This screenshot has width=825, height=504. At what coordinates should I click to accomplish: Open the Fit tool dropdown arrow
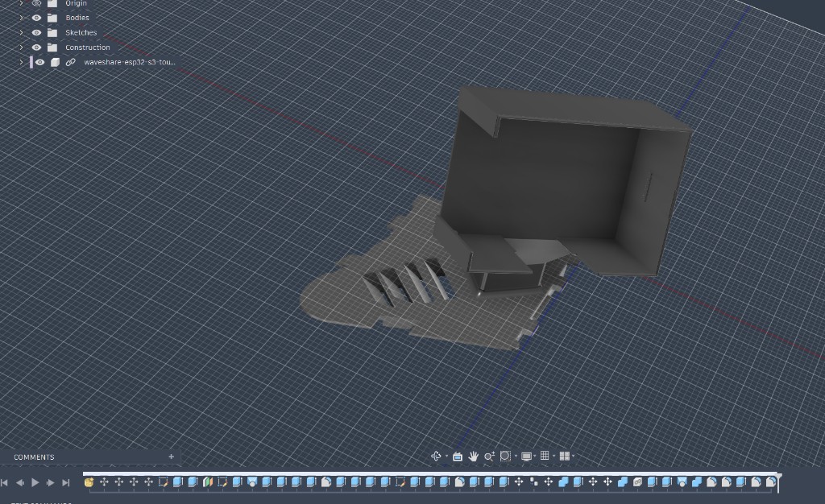tap(516, 456)
